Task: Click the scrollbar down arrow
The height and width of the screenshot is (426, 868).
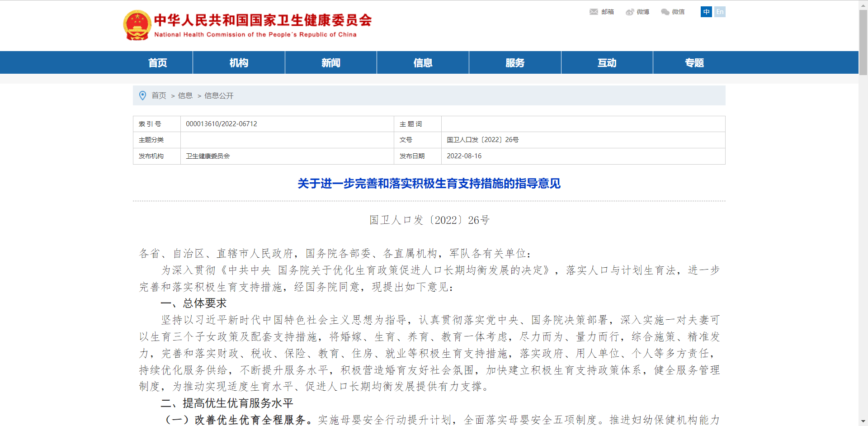Action: point(863,421)
